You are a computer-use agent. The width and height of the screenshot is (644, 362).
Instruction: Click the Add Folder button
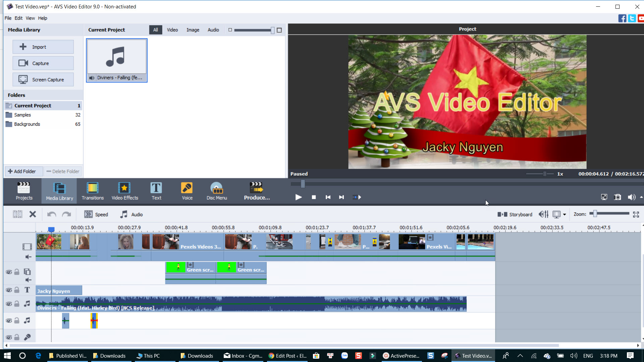point(23,171)
